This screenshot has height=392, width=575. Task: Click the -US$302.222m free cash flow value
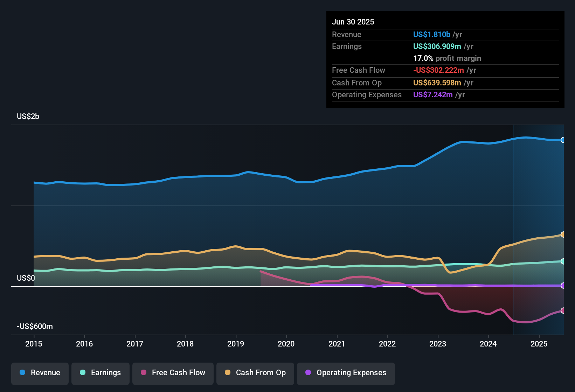click(x=438, y=70)
